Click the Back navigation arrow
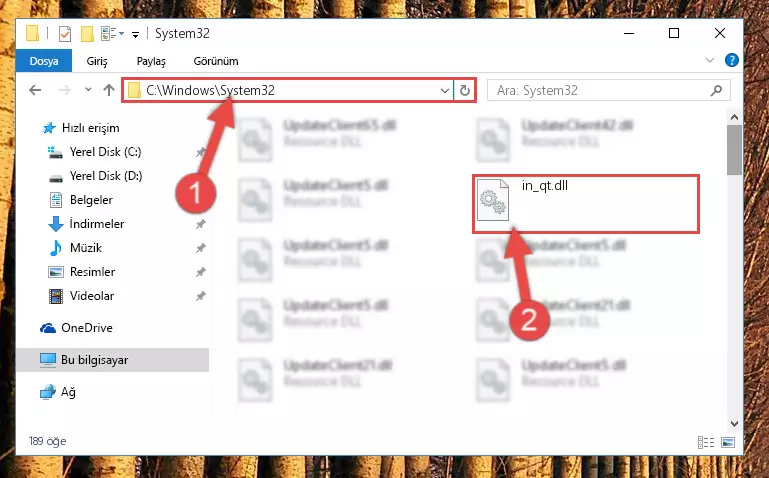The image size is (769, 478). point(35,90)
